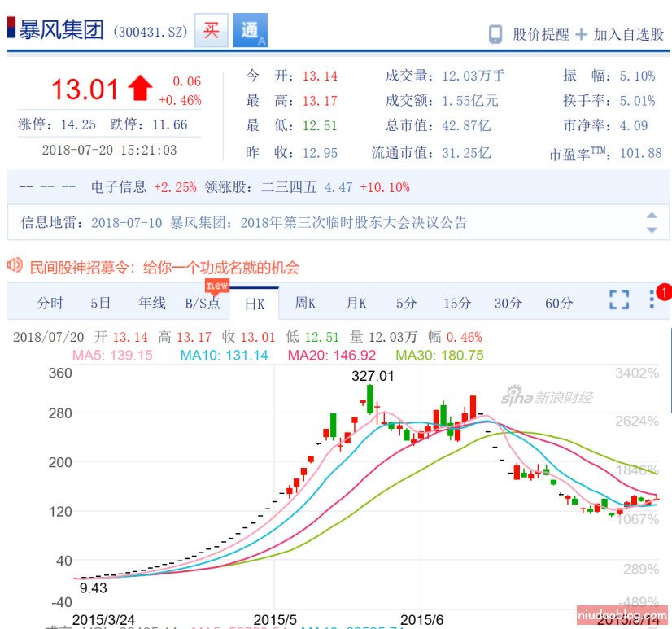Show previous announcement with up arrow
672x629 pixels.
[652, 216]
